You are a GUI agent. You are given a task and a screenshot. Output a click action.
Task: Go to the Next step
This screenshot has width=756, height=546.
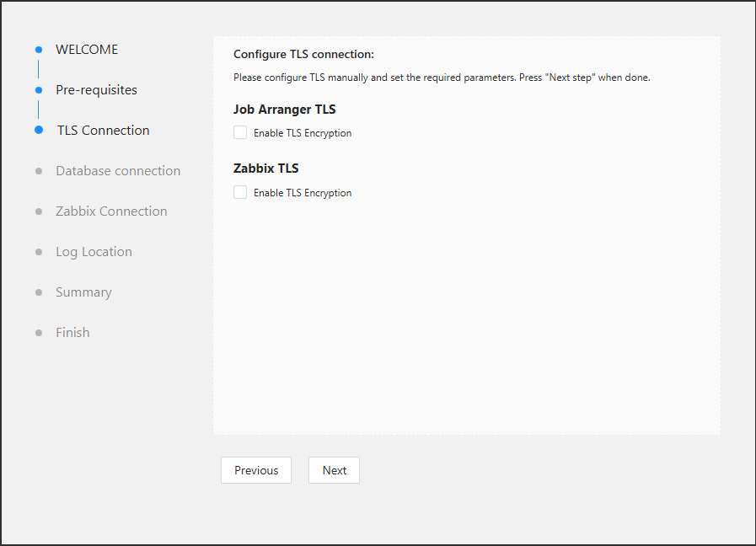[334, 470]
